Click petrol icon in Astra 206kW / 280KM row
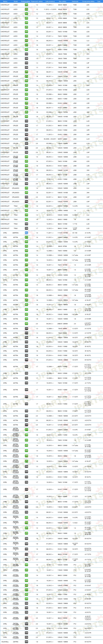The image size is (103, 644). pyautogui.click(x=26, y=324)
